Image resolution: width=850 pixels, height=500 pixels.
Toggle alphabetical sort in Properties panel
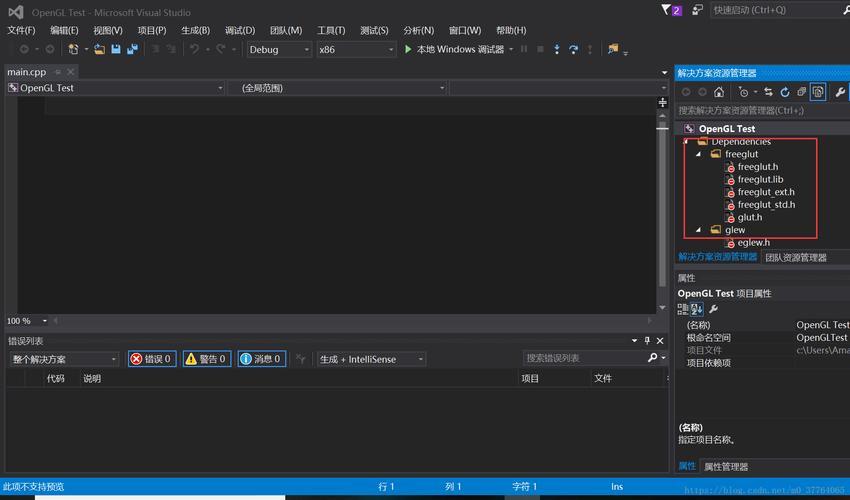(697, 309)
